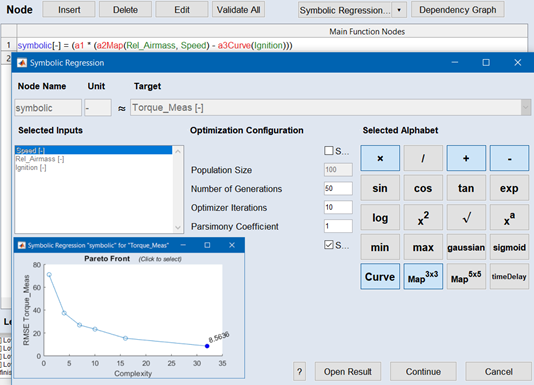Enable the max function in alphabet
The image size is (534, 385).
click(x=423, y=247)
